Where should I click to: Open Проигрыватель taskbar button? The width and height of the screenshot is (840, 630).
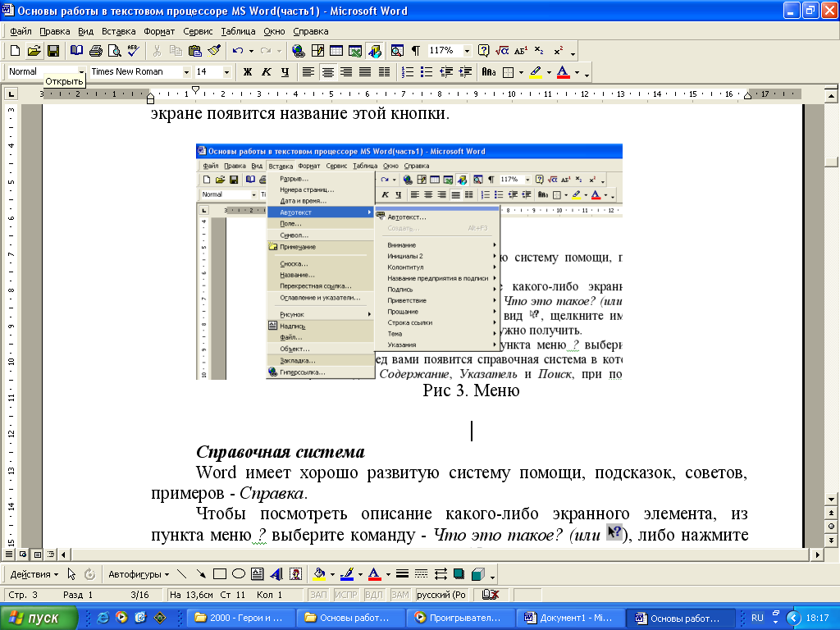(x=461, y=618)
